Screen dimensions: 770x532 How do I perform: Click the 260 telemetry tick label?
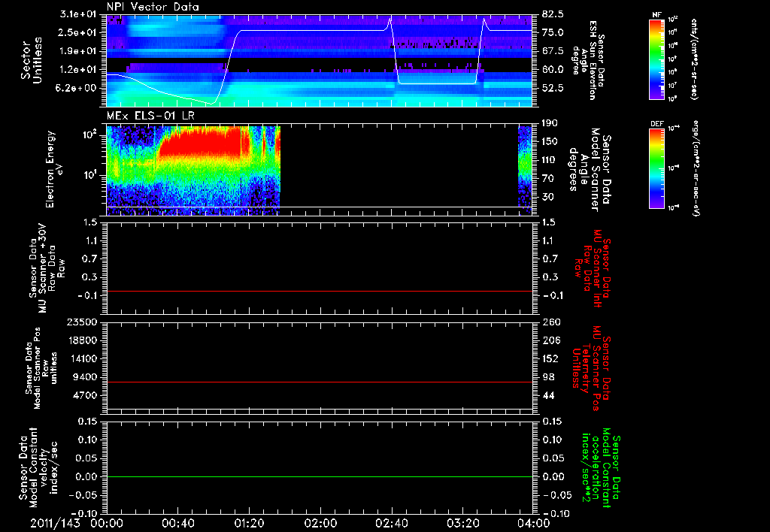(x=550, y=322)
